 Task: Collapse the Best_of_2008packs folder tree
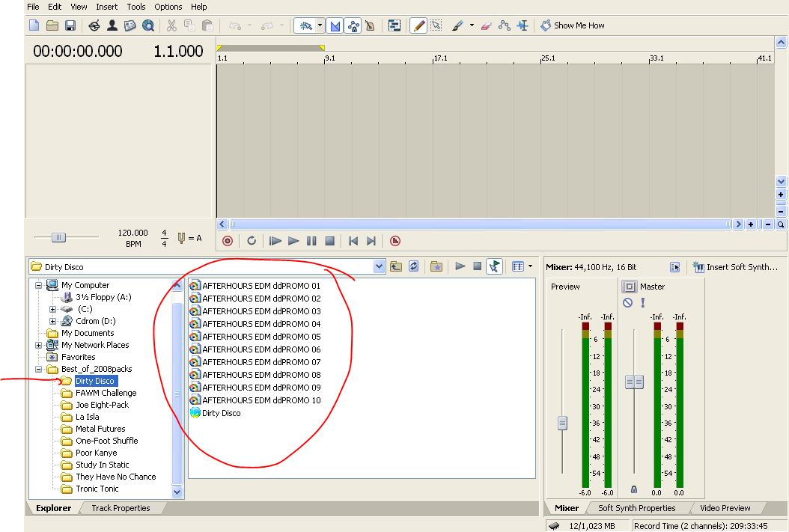[38, 370]
